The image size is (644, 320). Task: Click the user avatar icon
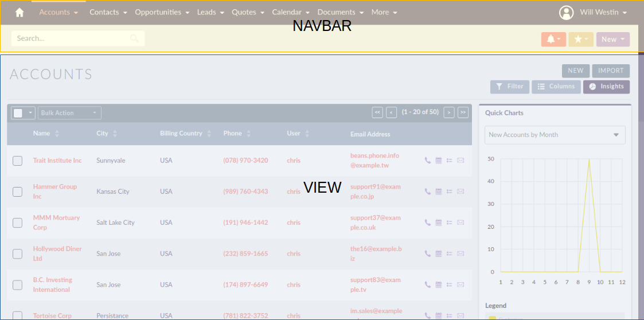[566, 12]
